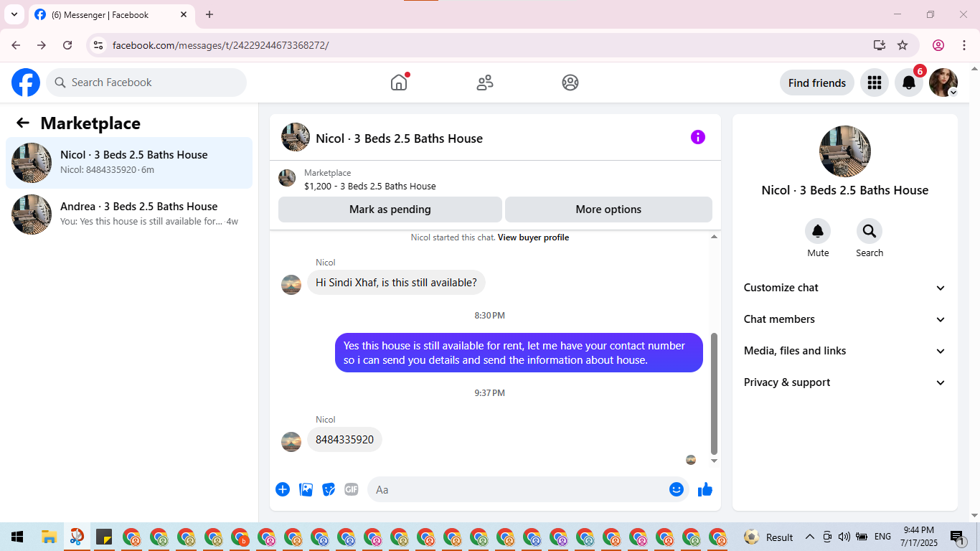Open the Windows Start menu

[x=17, y=537]
